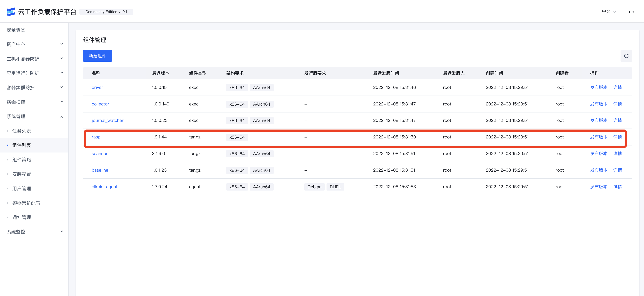The height and width of the screenshot is (296, 644).
Task: Open details of the rasp component
Action: (617, 137)
